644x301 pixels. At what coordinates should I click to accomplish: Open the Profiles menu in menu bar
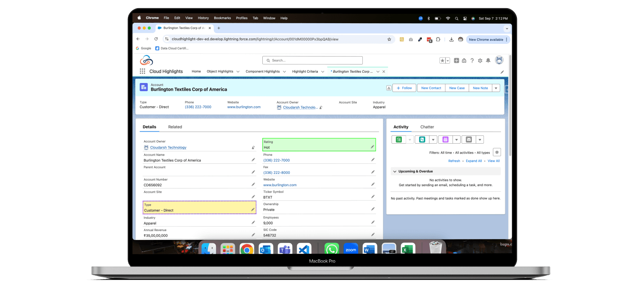(242, 18)
